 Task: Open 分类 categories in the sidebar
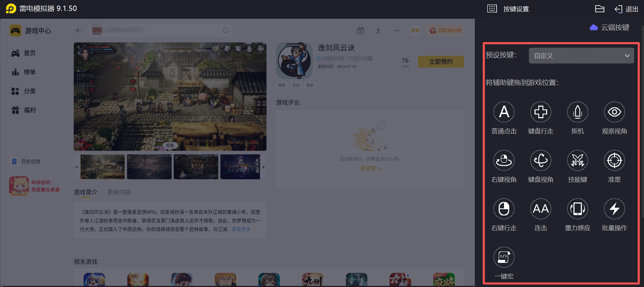pyautogui.click(x=24, y=91)
